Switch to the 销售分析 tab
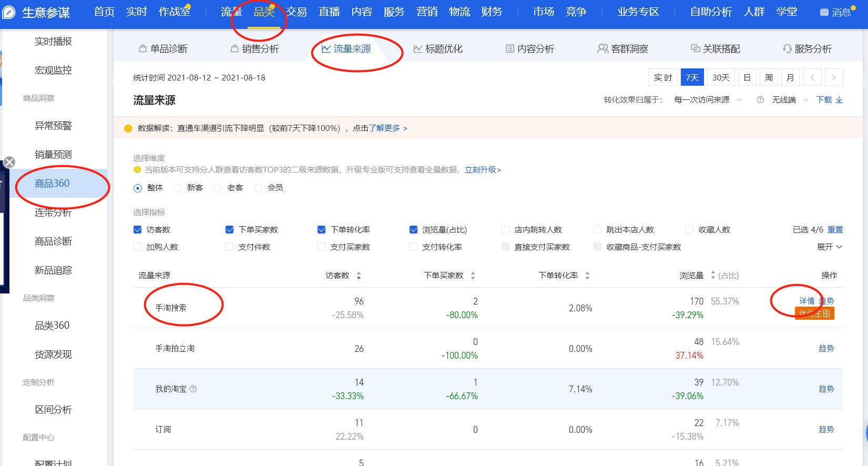This screenshot has height=466, width=868. [x=255, y=49]
